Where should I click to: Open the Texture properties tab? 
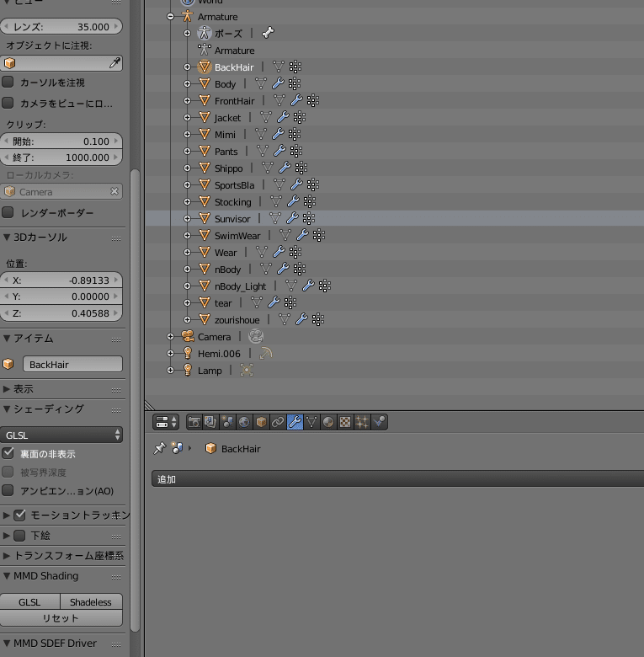coord(345,422)
